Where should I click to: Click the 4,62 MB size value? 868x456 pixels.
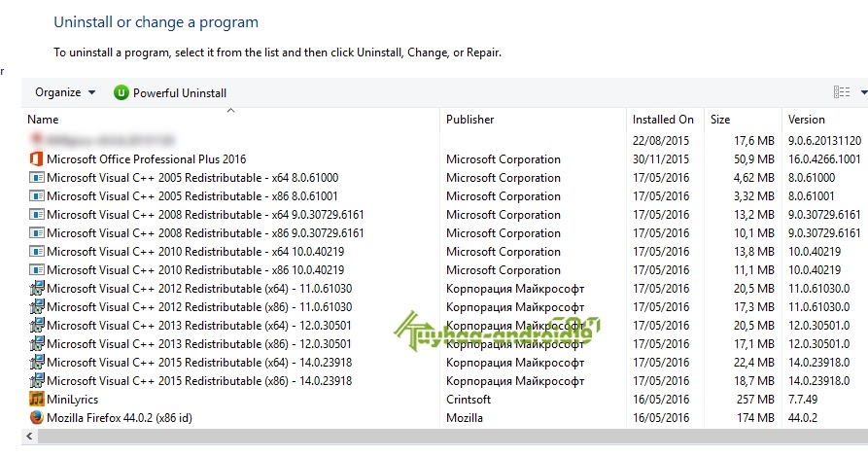754,178
